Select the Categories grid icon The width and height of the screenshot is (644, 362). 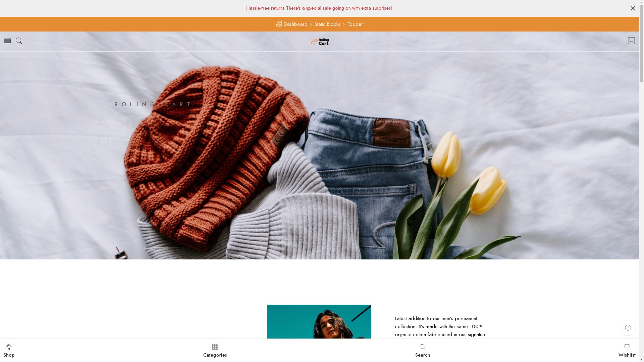point(215,347)
